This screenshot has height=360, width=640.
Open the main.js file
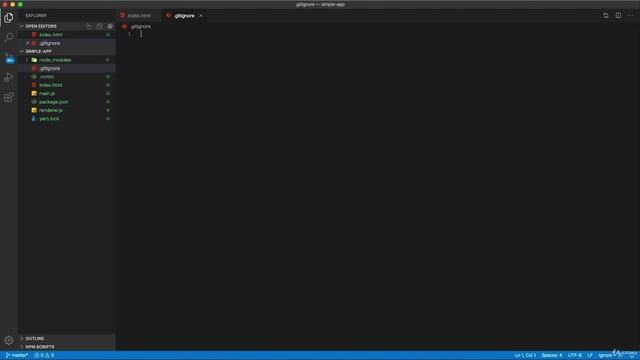pyautogui.click(x=47, y=93)
